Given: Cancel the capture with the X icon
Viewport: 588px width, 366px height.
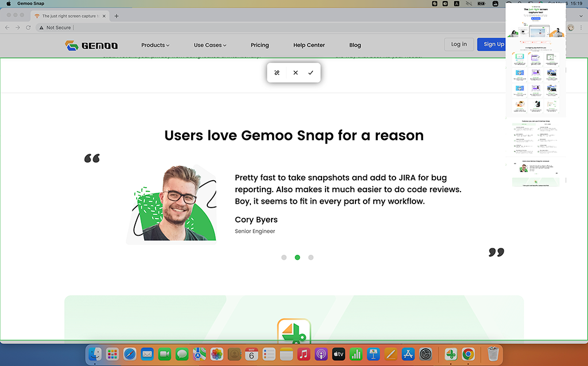Looking at the screenshot, I should tap(296, 73).
